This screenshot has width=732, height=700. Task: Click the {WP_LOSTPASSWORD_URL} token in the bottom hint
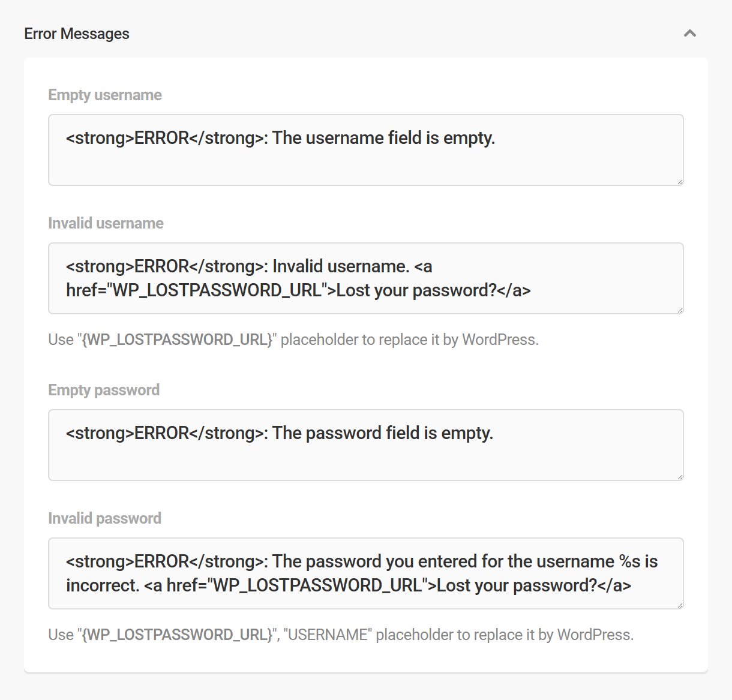[x=177, y=634]
